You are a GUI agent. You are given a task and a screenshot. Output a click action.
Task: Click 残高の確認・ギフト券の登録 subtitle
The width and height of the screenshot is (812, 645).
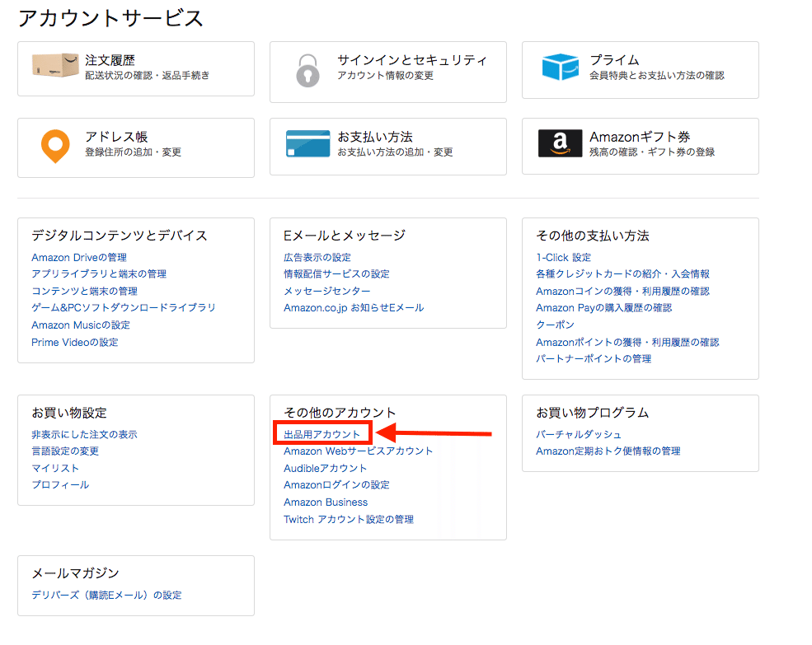point(653,152)
